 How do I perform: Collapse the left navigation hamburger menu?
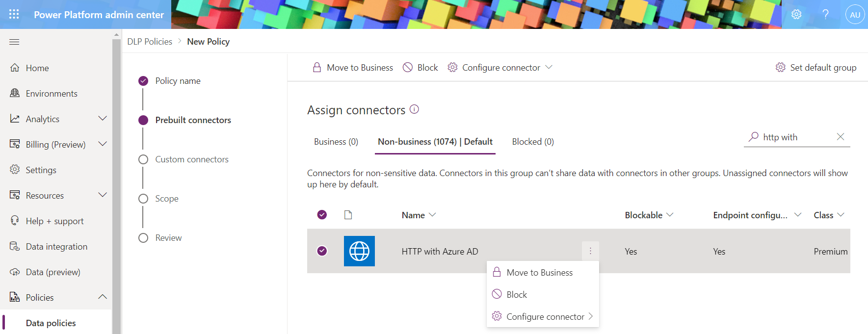point(14,42)
